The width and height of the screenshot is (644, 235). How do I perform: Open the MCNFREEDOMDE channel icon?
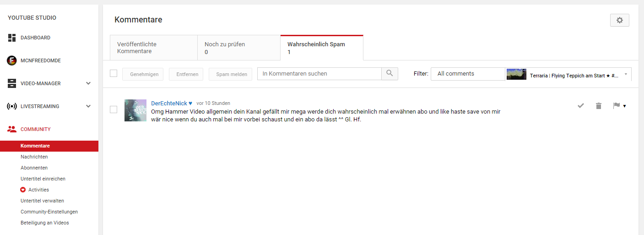(x=12, y=60)
